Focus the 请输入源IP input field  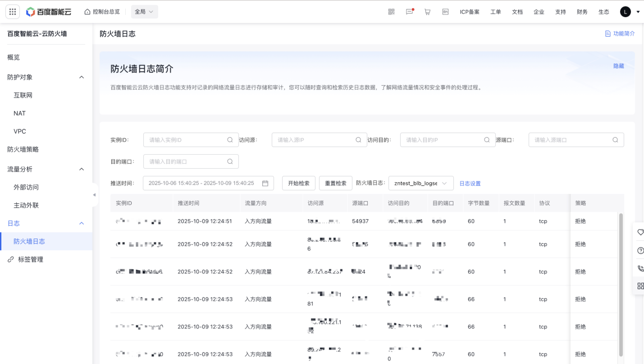pyautogui.click(x=315, y=140)
